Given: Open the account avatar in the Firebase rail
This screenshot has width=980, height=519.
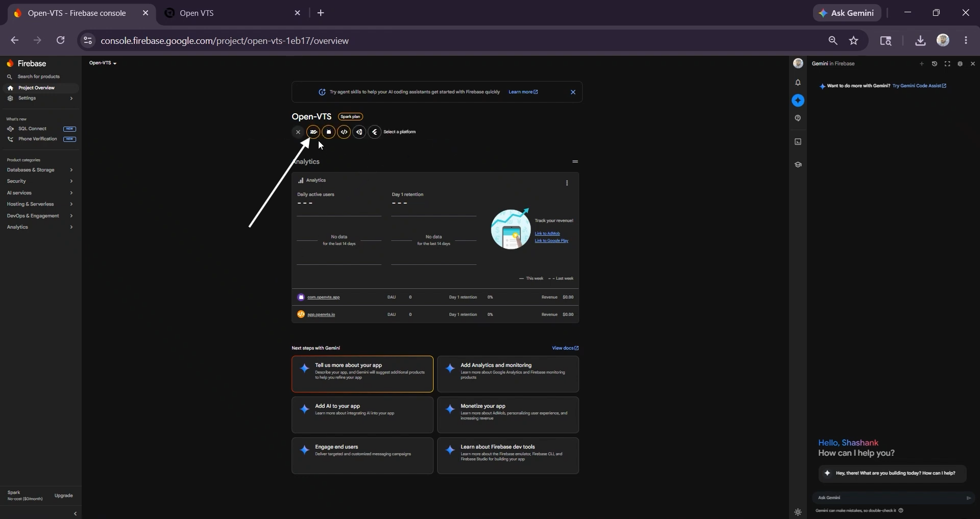Looking at the screenshot, I should (798, 63).
